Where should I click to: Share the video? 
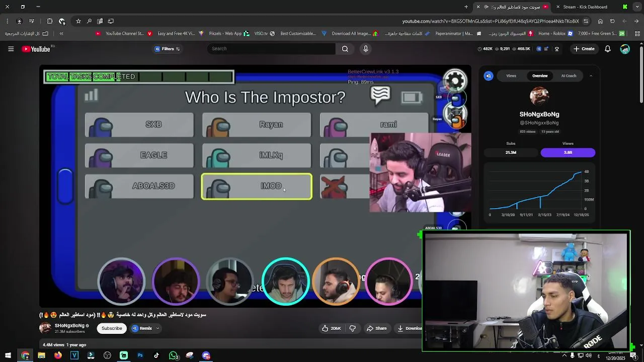(376, 328)
